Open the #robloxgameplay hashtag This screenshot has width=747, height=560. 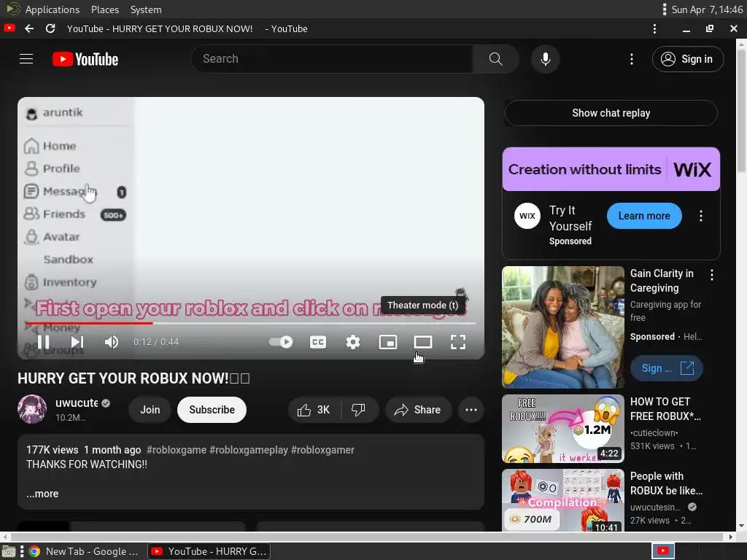249,450
